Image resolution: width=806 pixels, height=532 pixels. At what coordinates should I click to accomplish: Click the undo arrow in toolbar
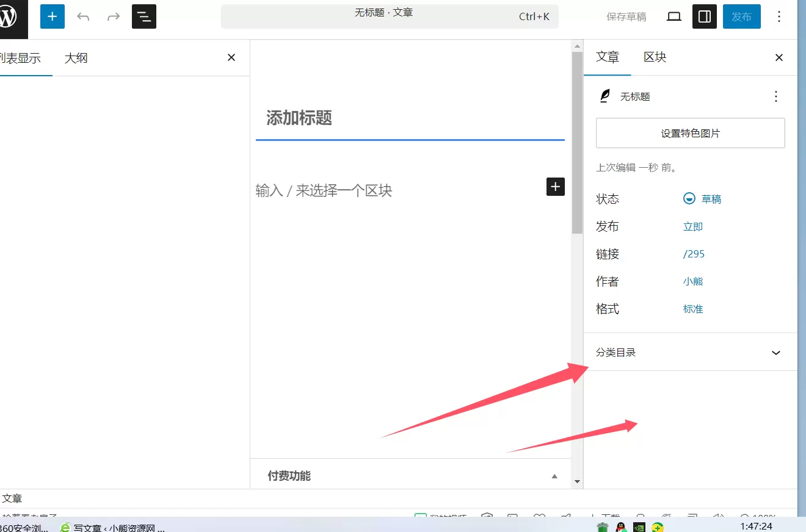83,16
